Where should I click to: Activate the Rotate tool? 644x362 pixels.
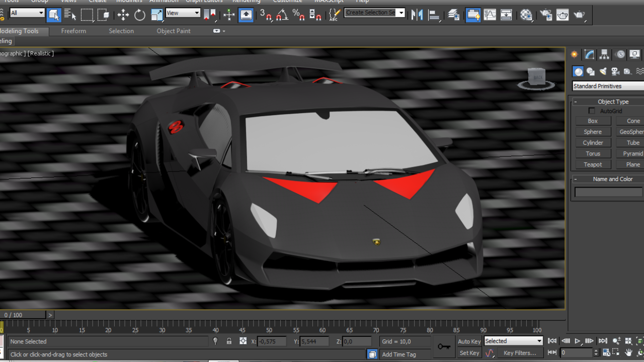[140, 15]
